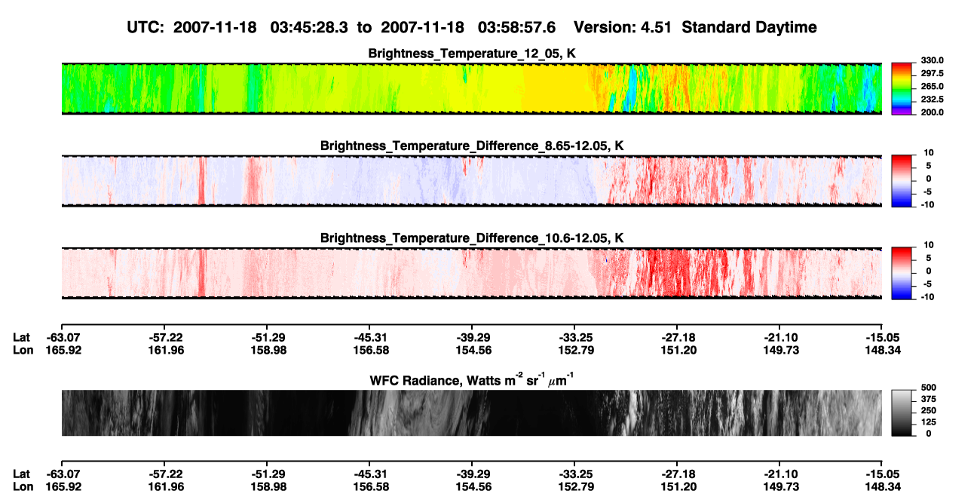Click the 125 label on grayscale bar
980x503 pixels.
point(929,422)
